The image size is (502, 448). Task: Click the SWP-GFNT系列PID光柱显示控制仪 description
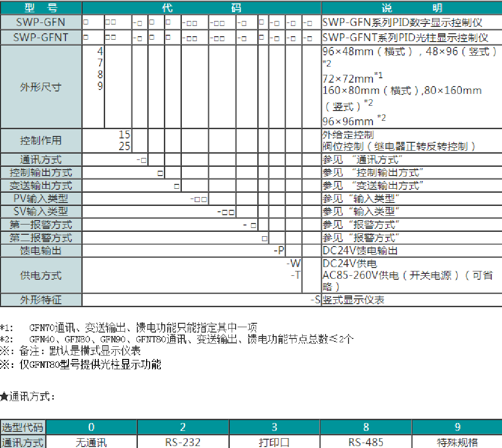(x=405, y=38)
